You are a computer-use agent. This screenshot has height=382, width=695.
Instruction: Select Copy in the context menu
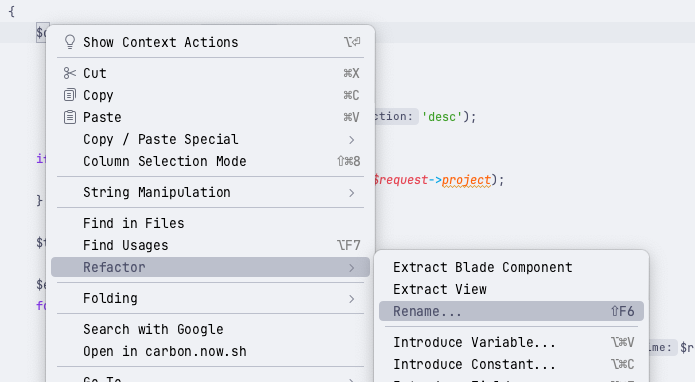tap(211, 95)
